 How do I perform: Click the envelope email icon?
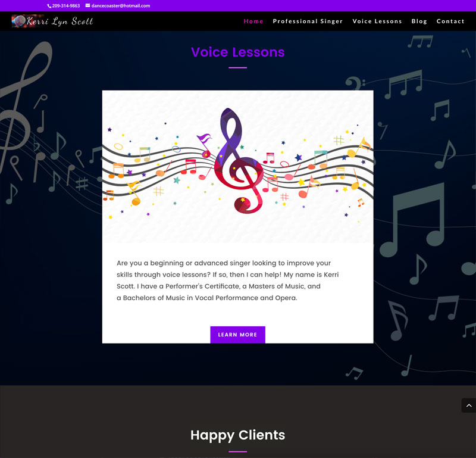tap(87, 5)
